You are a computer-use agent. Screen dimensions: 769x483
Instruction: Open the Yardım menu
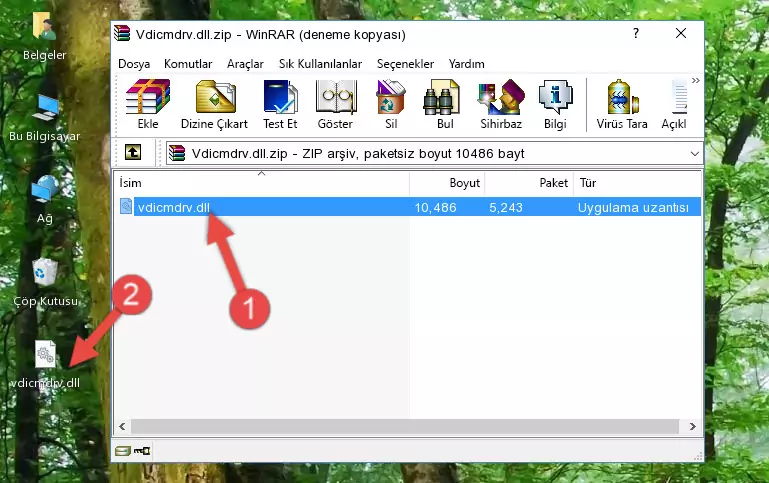[x=466, y=64]
